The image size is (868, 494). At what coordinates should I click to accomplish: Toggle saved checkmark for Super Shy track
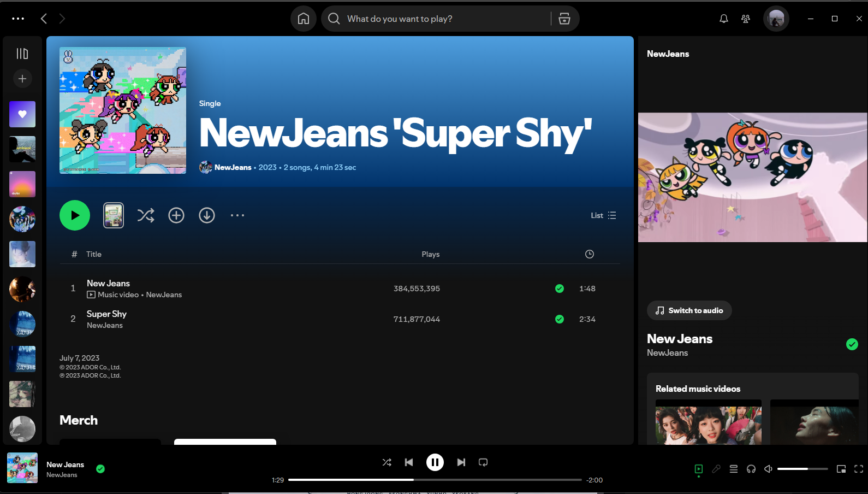click(560, 319)
